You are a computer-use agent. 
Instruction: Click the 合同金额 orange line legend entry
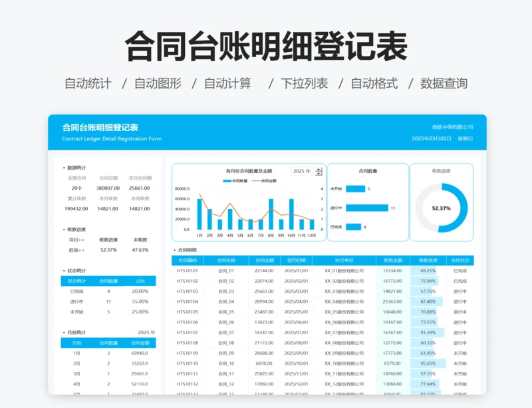[x=264, y=181]
